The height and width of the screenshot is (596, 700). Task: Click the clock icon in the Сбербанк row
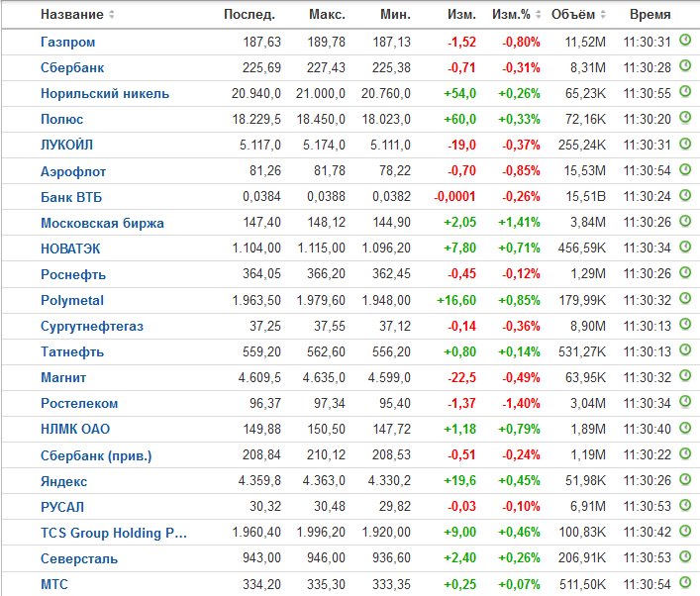pos(685,66)
